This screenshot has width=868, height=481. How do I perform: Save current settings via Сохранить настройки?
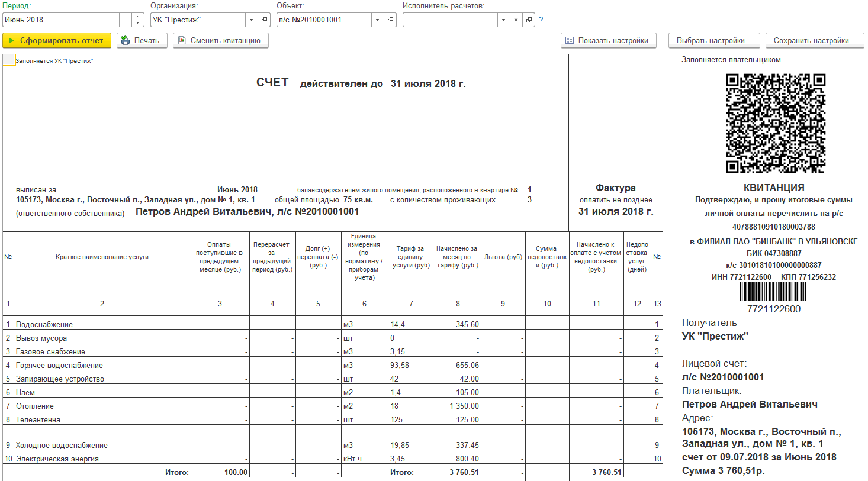coord(815,41)
